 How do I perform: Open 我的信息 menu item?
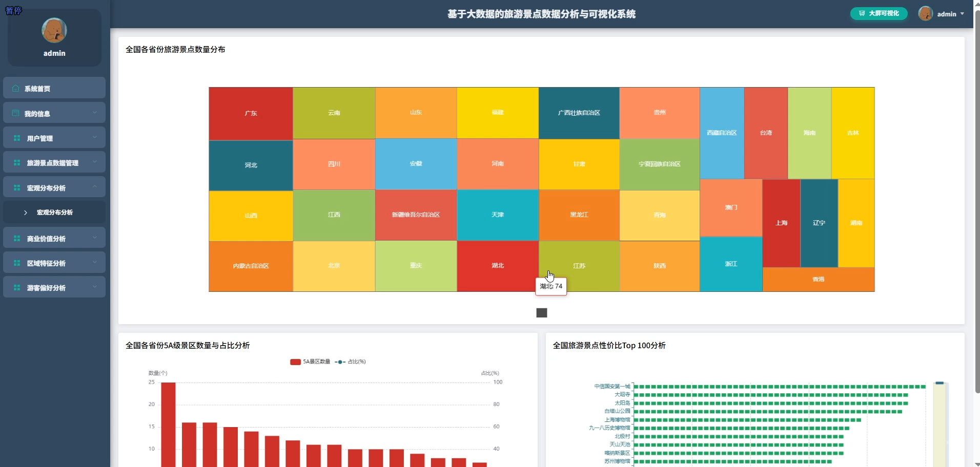pyautogui.click(x=54, y=113)
